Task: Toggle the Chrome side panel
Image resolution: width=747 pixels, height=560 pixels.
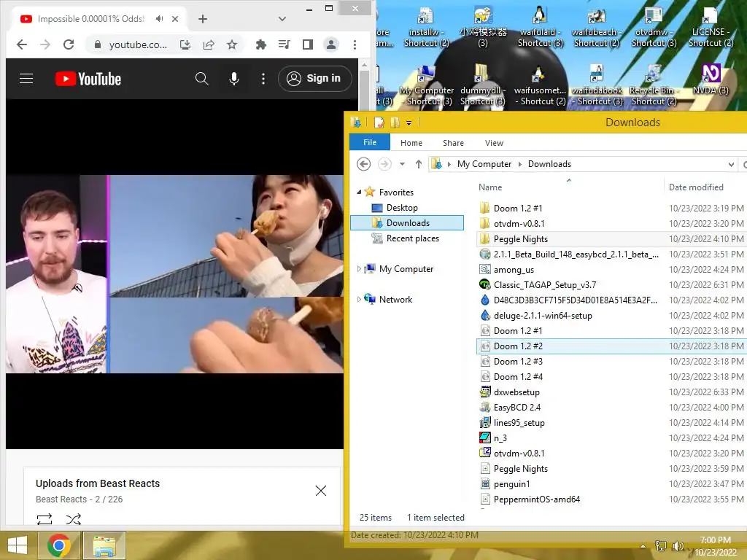Action: click(x=308, y=44)
